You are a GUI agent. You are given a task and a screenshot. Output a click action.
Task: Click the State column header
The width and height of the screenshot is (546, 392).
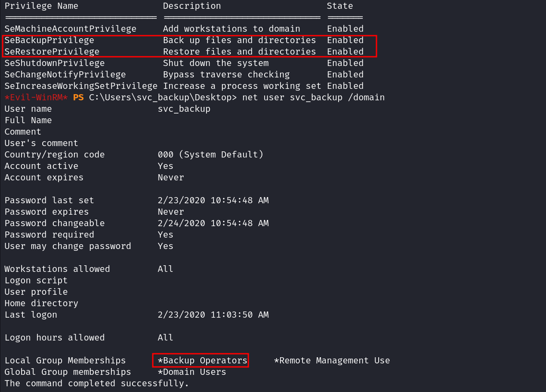pos(340,6)
